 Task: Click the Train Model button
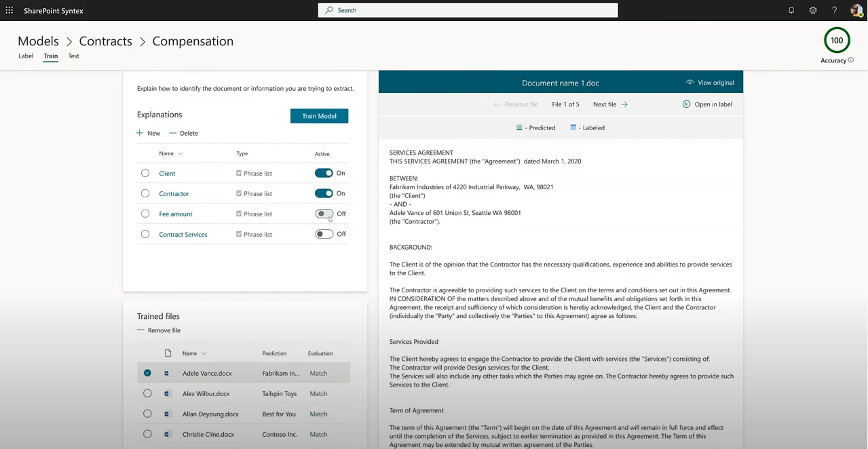click(x=319, y=116)
